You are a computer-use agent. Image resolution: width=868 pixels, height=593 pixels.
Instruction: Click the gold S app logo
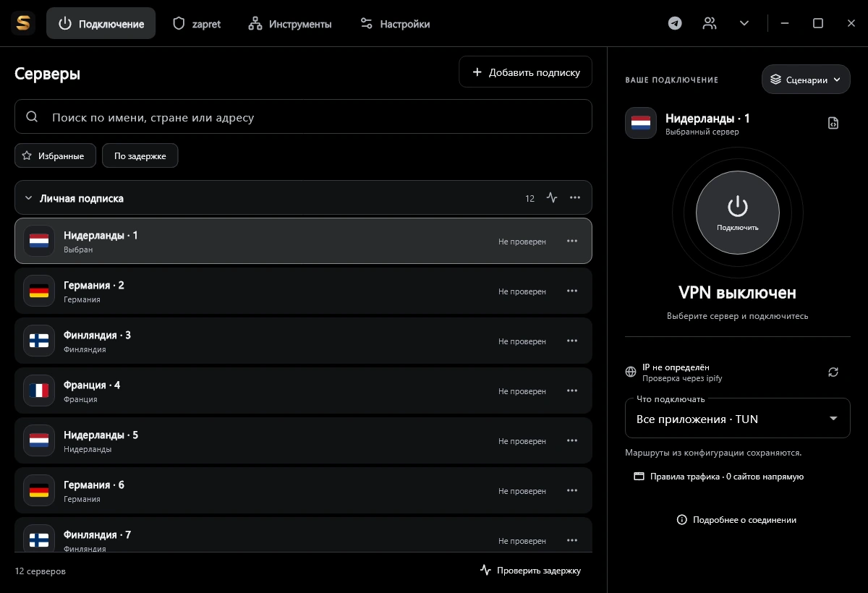click(24, 23)
